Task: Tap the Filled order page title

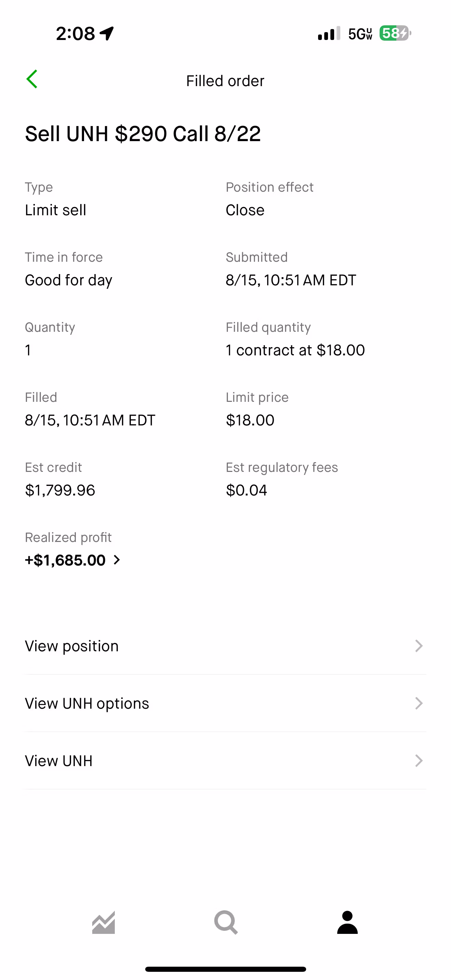Action: tap(225, 81)
